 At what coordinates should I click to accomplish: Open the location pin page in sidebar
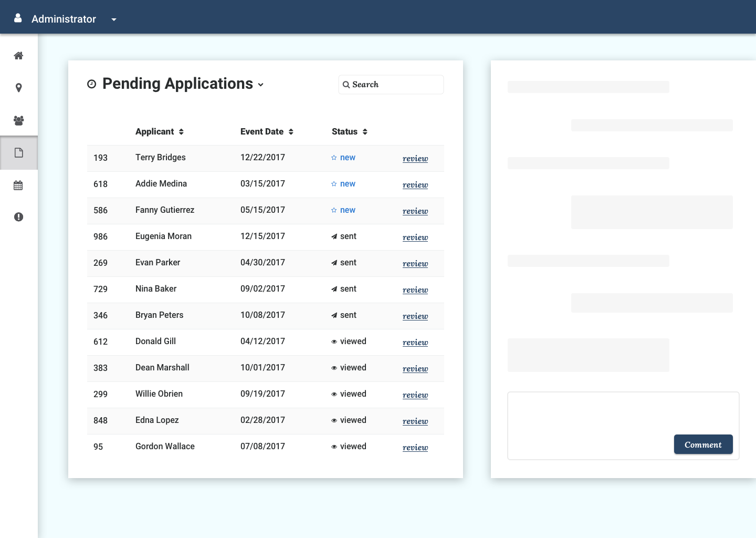[18, 88]
